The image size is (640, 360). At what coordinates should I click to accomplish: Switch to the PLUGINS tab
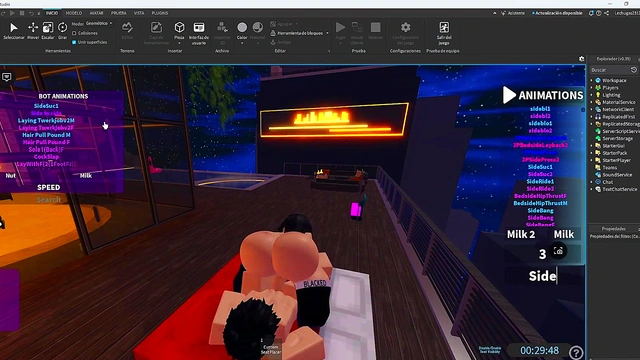[x=160, y=13]
